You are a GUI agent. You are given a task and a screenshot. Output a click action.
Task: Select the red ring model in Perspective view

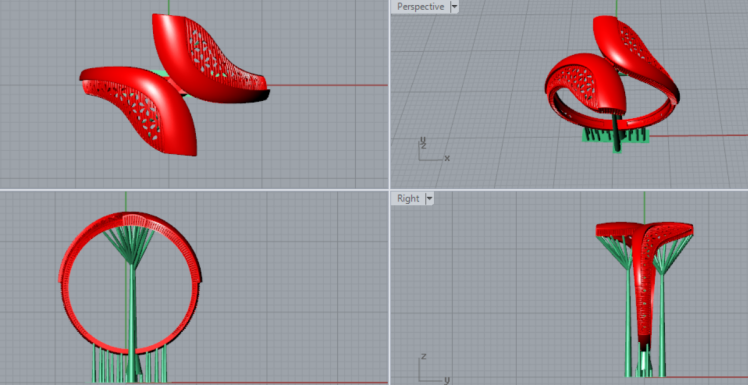(613, 73)
